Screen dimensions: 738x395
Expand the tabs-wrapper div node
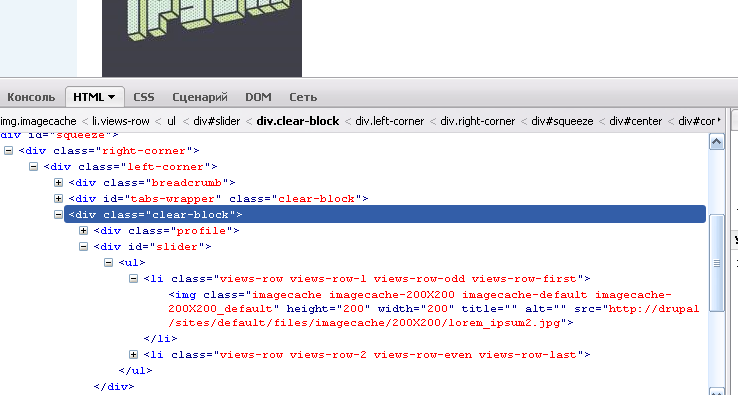[58, 199]
